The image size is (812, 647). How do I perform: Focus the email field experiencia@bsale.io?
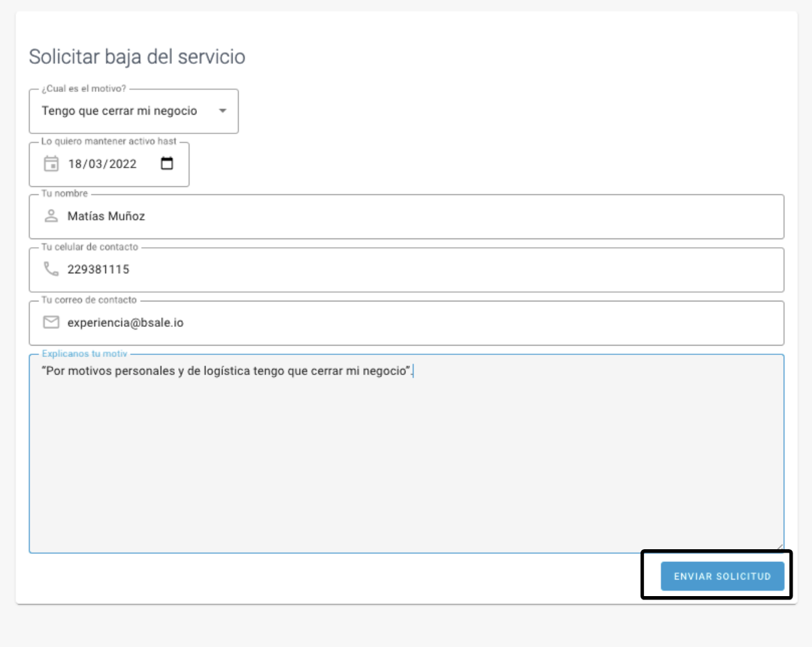[x=407, y=323]
